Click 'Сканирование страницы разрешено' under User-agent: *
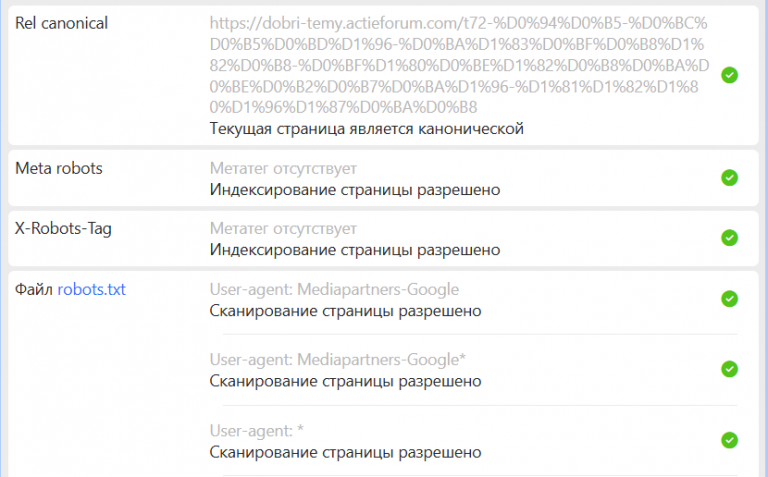The height and width of the screenshot is (477, 768). pyautogui.click(x=345, y=453)
